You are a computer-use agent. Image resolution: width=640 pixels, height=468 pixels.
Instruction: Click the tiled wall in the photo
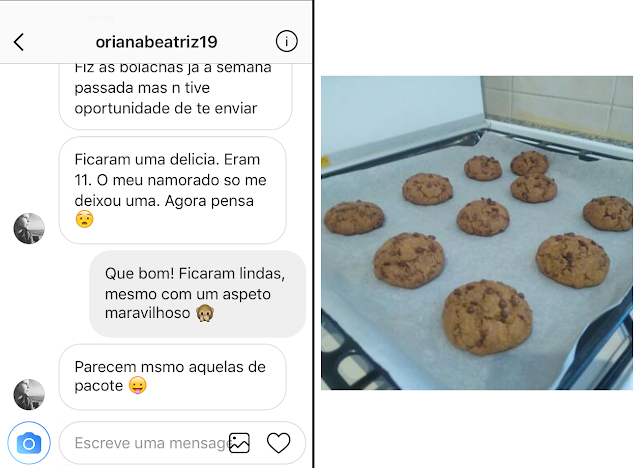pyautogui.click(x=559, y=107)
